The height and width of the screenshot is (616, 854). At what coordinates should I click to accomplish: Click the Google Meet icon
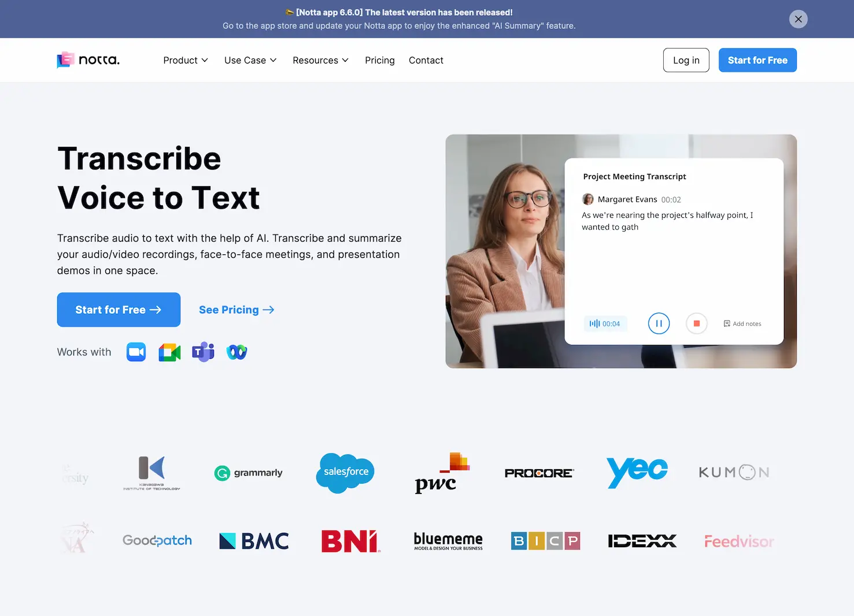pyautogui.click(x=169, y=352)
